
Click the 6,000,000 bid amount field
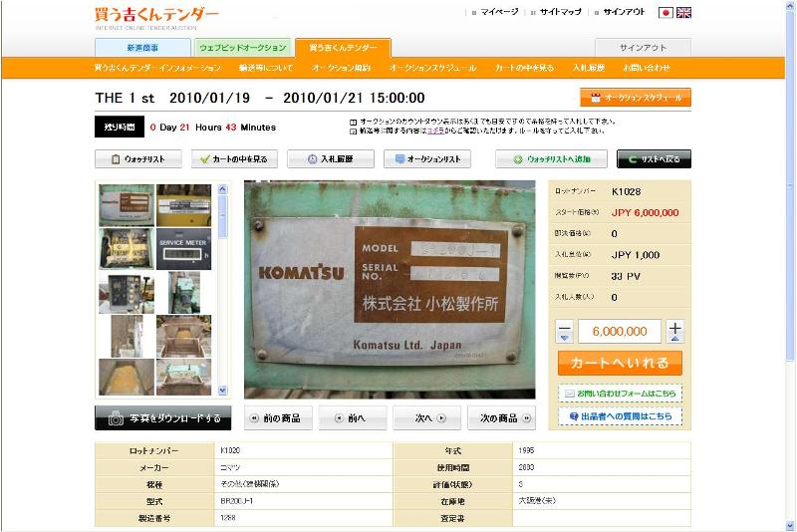(x=620, y=332)
